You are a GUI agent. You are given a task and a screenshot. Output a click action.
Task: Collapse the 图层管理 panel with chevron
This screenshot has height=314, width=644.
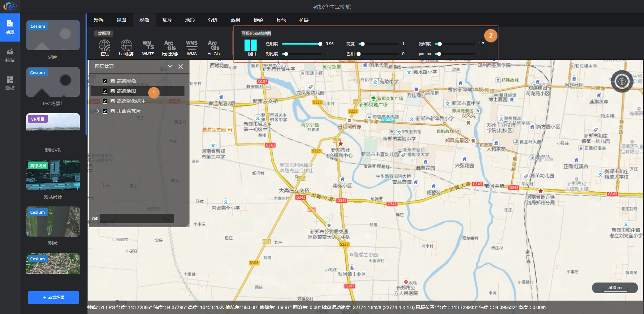coord(170,66)
